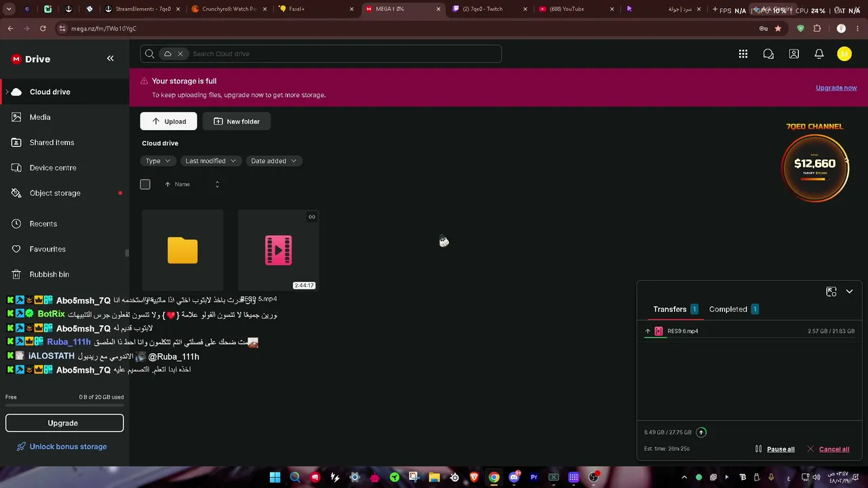The image size is (868, 488).
Task: Click the search magnifier icon in MEGA
Action: click(x=150, y=54)
